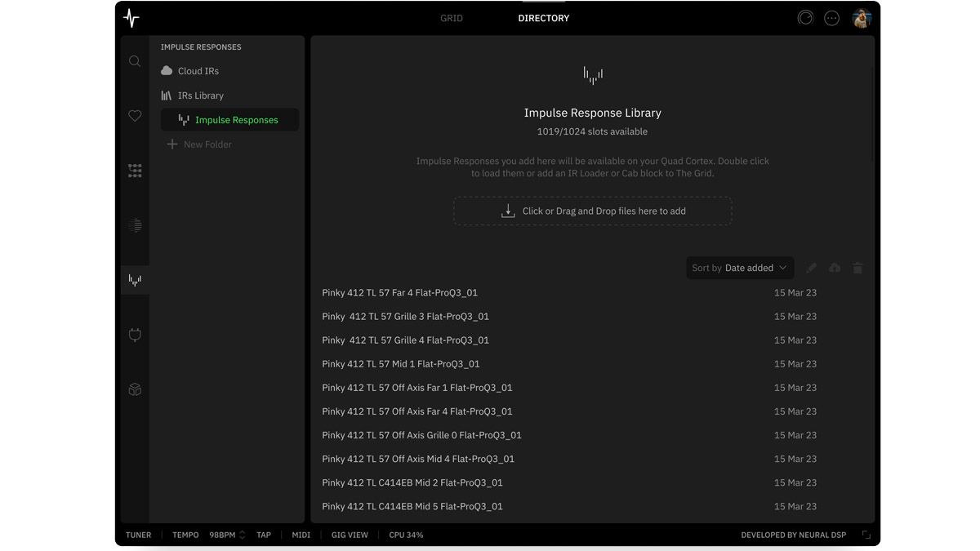Click the pencil rename icon
Viewport: 980px width, 551px height.
811,268
